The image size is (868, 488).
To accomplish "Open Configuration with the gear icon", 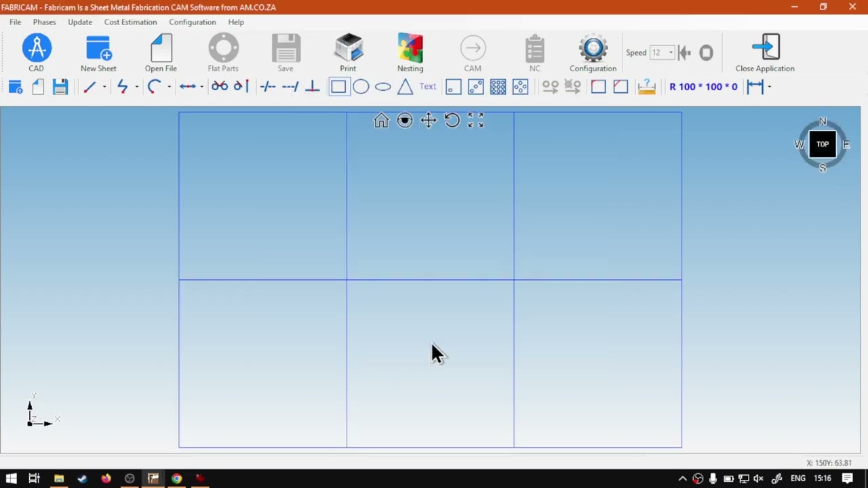I will pyautogui.click(x=593, y=53).
